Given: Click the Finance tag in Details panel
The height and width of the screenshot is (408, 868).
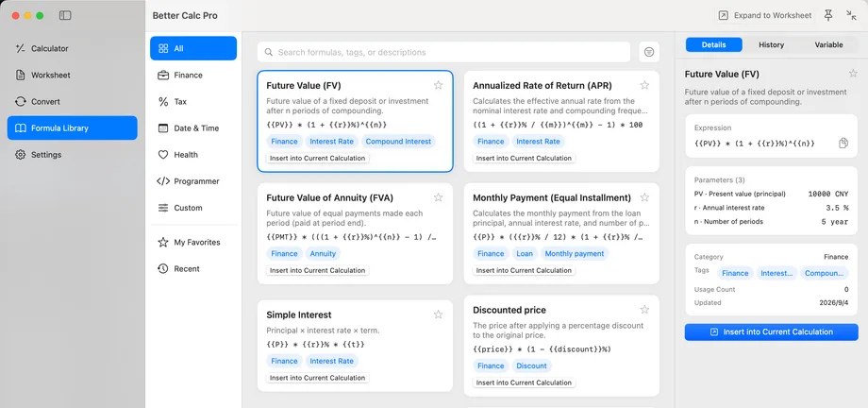Looking at the screenshot, I should coord(735,273).
